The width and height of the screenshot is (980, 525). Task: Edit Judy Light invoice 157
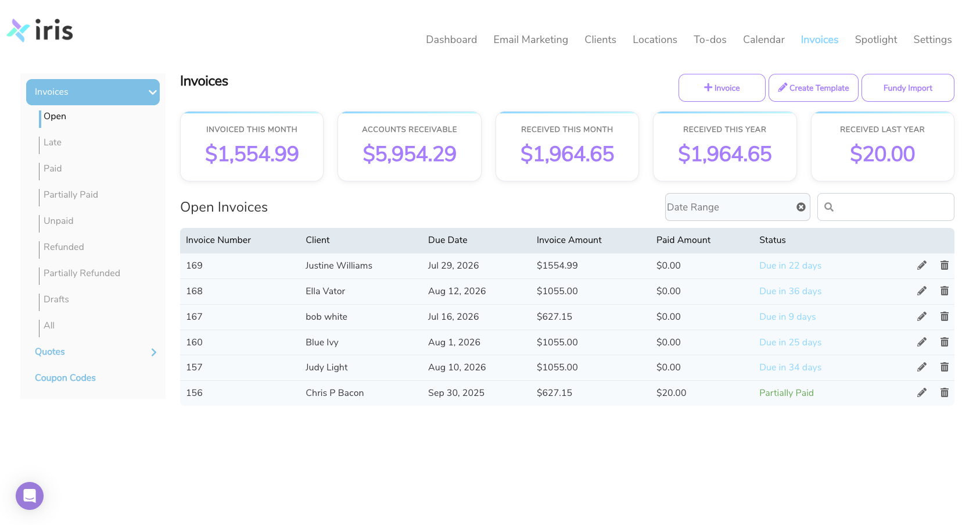pos(921,367)
